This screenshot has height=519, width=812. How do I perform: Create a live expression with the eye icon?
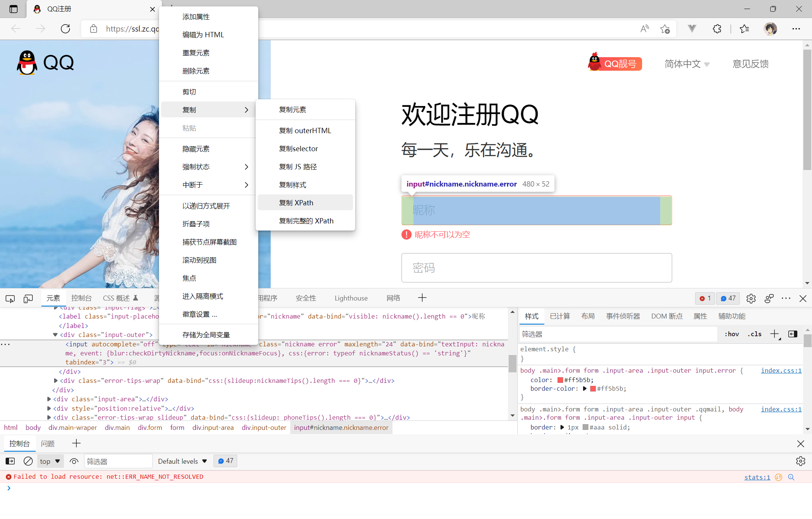(74, 461)
